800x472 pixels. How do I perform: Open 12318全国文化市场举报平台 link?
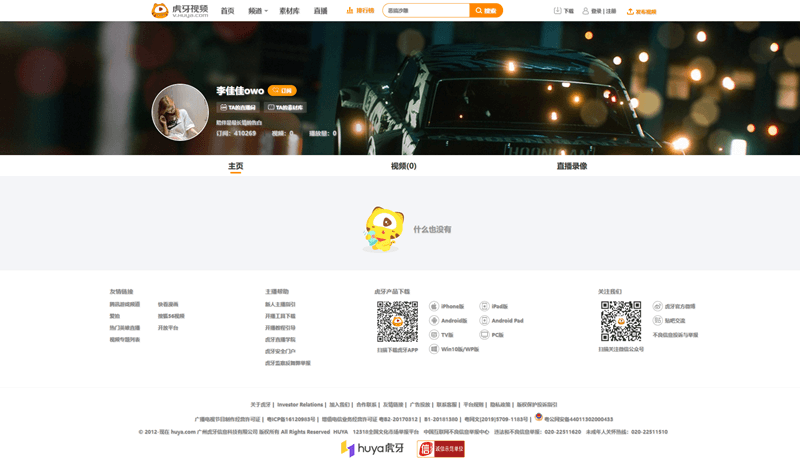point(386,432)
